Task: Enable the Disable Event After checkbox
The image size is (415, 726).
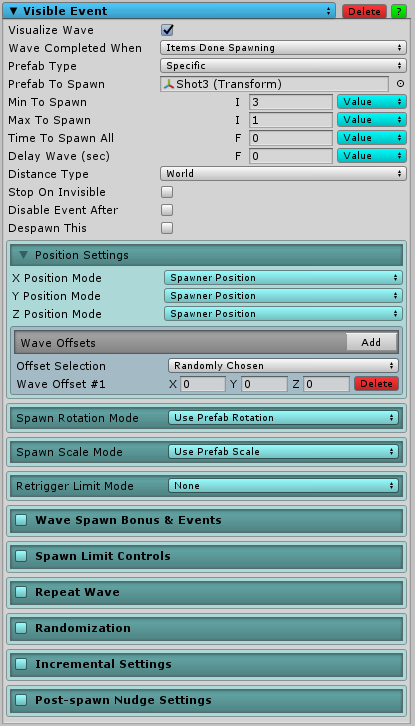Action: pyautogui.click(x=167, y=210)
